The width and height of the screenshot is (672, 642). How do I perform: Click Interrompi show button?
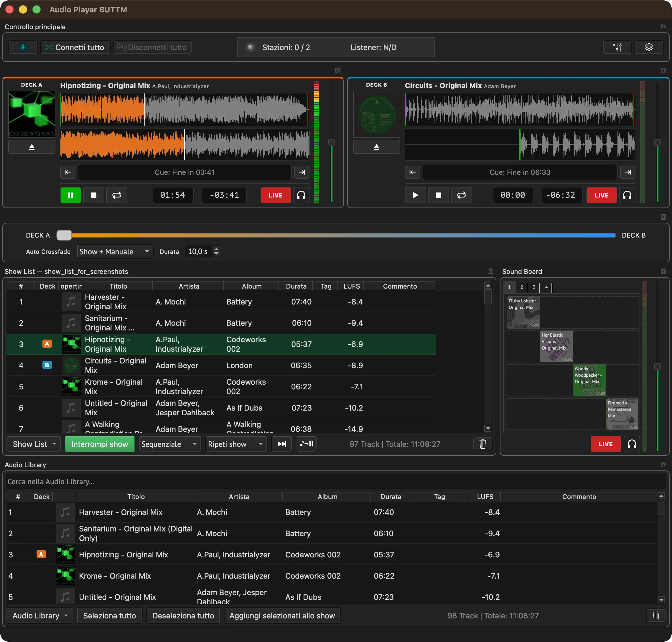coord(100,444)
